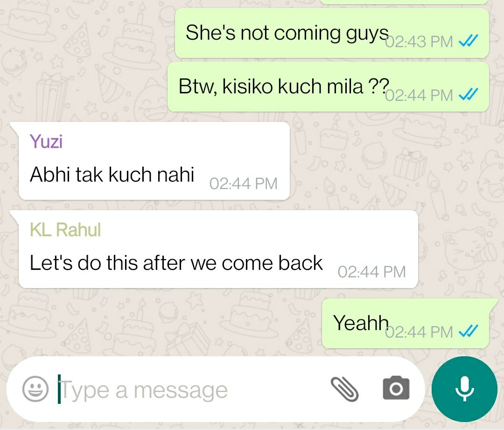Tap the paperclip attachment icon
This screenshot has width=504, height=430.
click(x=344, y=389)
